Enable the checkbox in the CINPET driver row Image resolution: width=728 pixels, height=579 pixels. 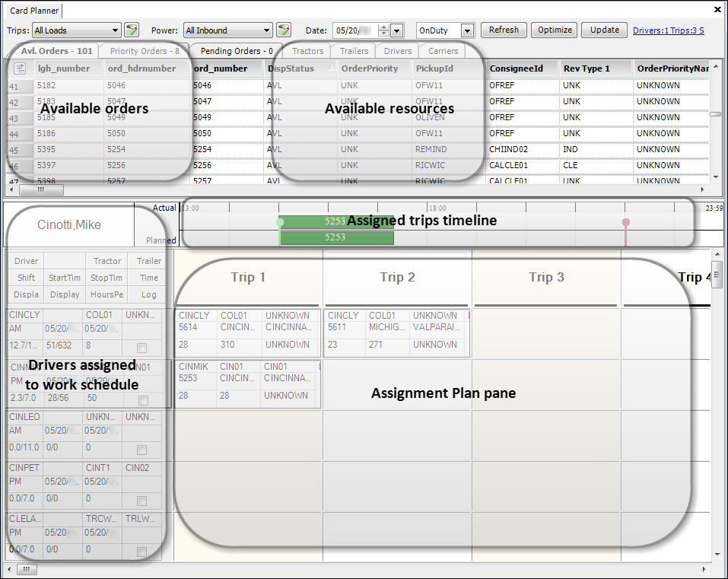tap(141, 500)
